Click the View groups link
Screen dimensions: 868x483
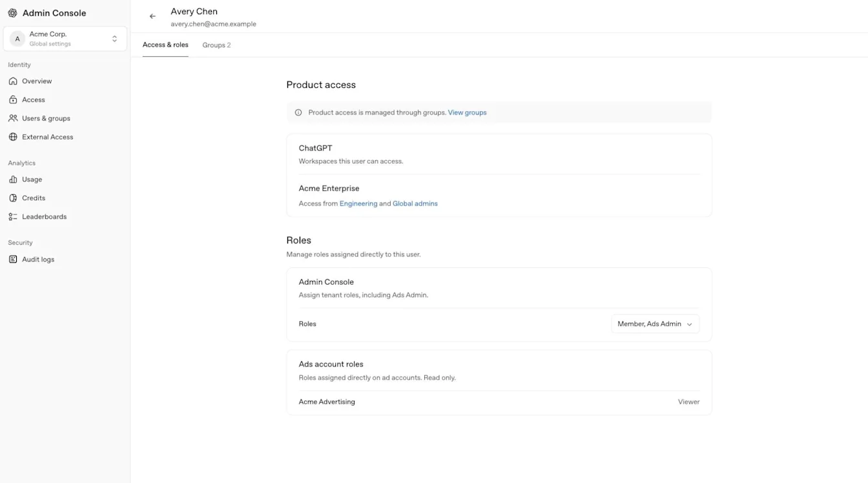point(467,112)
